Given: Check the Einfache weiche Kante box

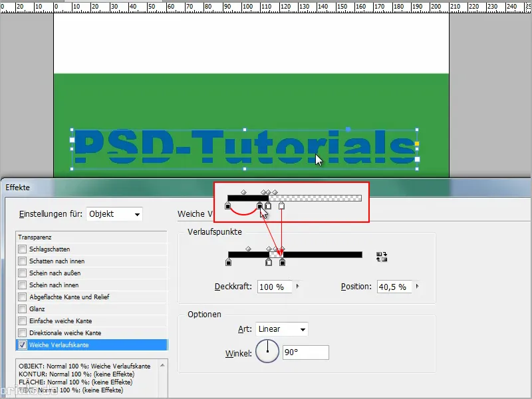Looking at the screenshot, I should click(x=23, y=321).
